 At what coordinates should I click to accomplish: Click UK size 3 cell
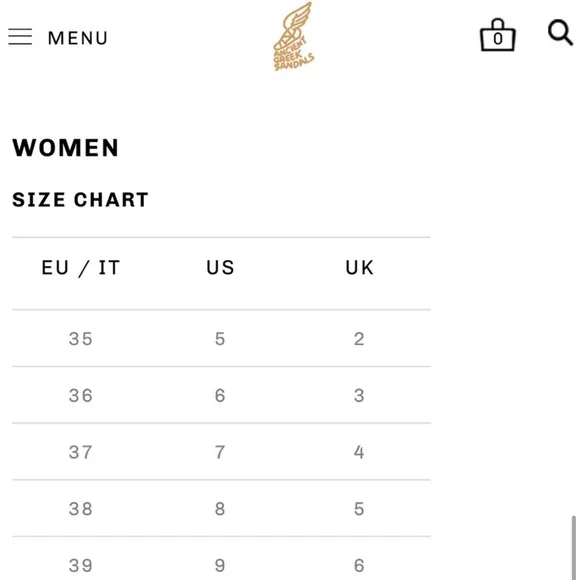pyautogui.click(x=359, y=395)
